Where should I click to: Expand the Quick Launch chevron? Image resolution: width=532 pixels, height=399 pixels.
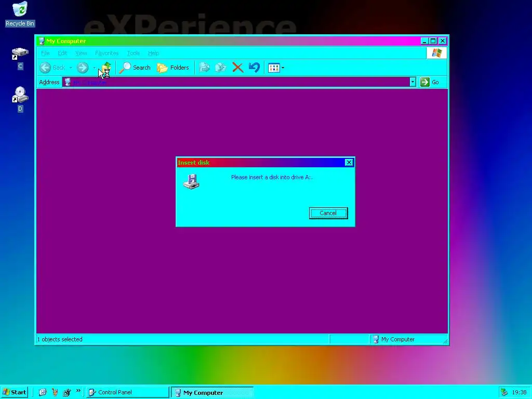78,391
